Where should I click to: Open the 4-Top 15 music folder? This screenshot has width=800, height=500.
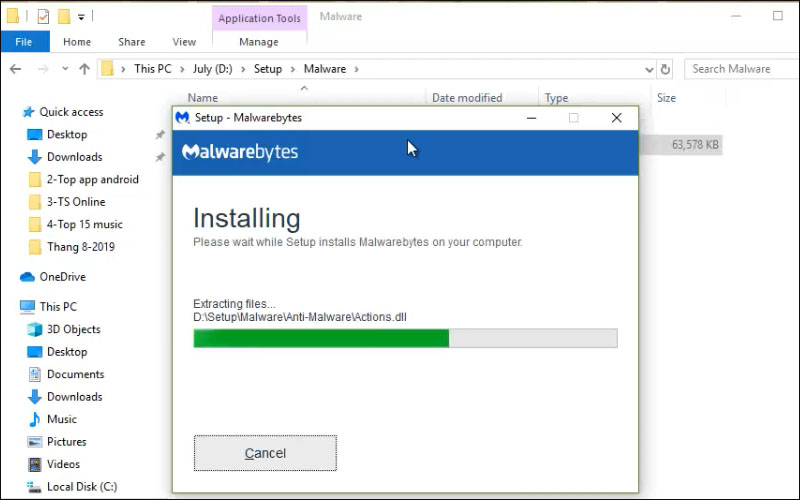pyautogui.click(x=85, y=224)
